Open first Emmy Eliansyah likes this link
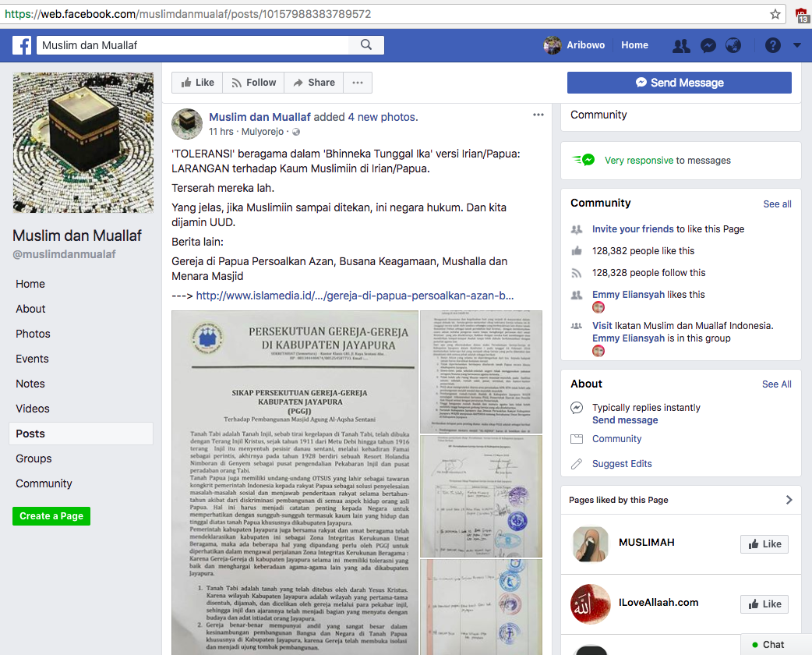The height and width of the screenshot is (655, 812). click(x=628, y=294)
